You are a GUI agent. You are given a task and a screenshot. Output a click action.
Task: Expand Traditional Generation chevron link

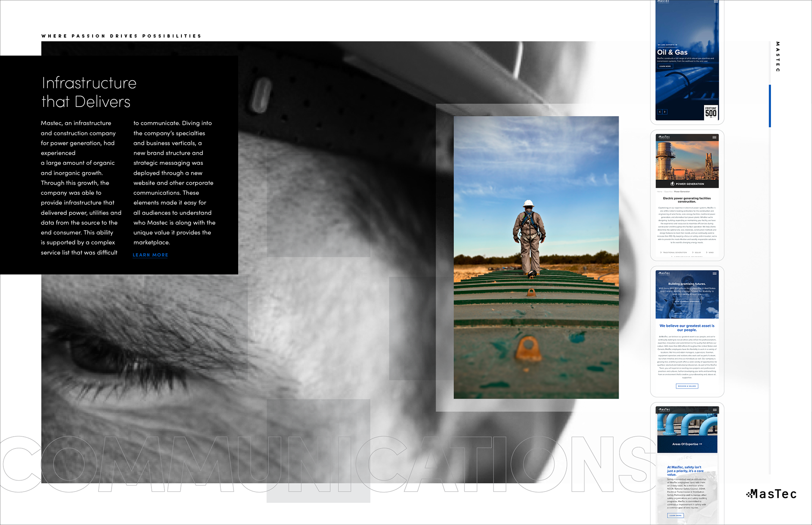click(673, 252)
